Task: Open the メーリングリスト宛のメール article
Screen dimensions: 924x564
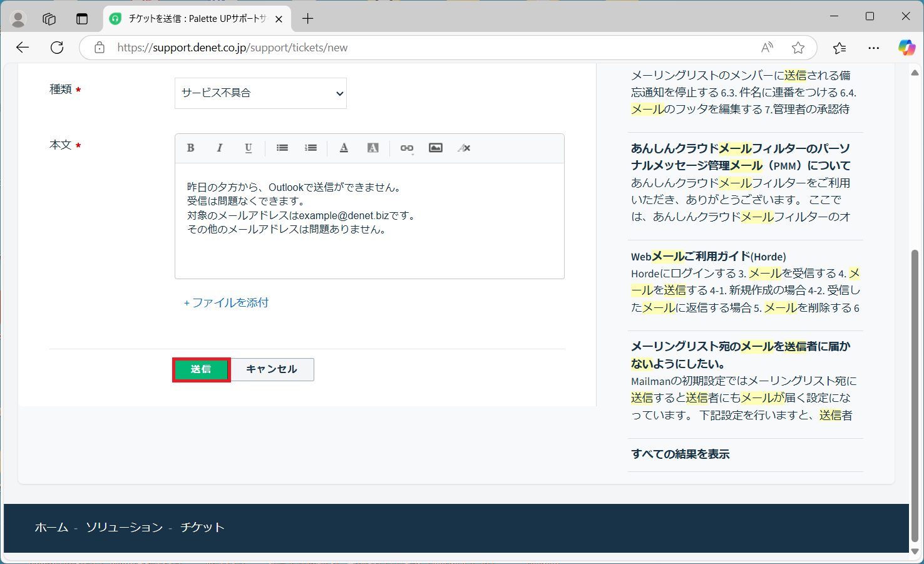Action: 741,355
